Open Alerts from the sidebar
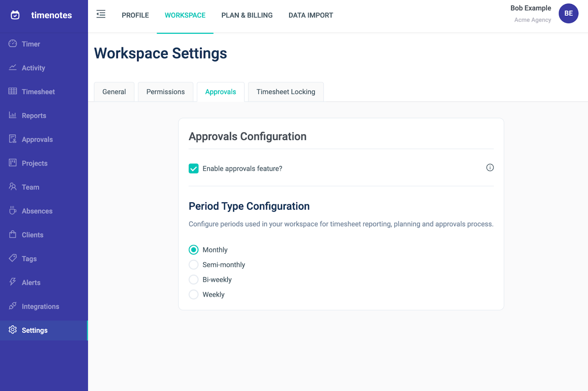This screenshot has height=391, width=588. pyautogui.click(x=44, y=283)
